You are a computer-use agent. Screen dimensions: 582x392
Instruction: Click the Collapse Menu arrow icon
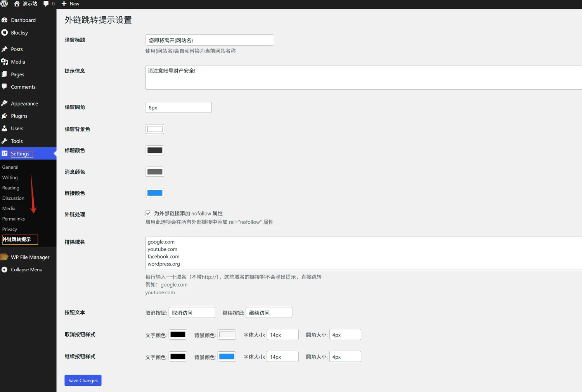(5, 269)
